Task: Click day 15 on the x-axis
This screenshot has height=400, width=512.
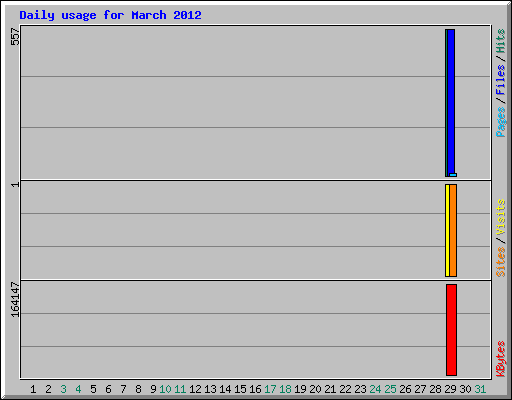Action: tap(240, 389)
